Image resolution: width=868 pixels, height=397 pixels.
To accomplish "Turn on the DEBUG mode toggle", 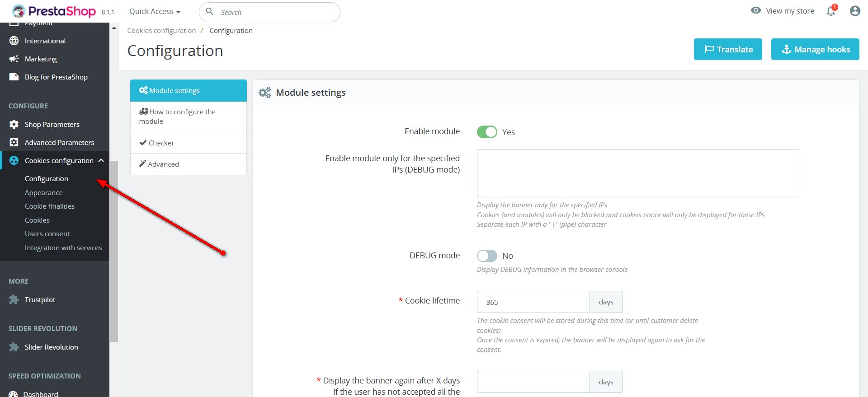I will (x=487, y=256).
